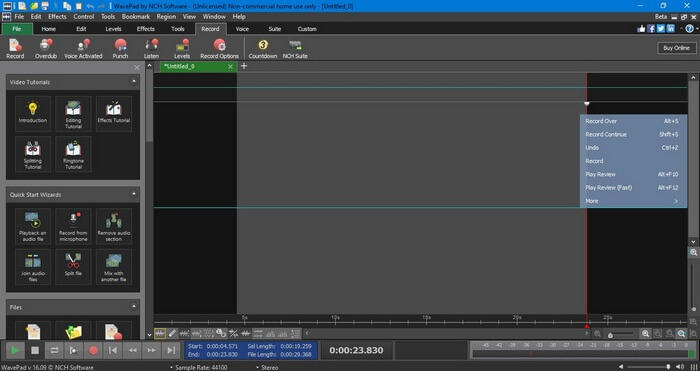Share on Facebook icon
The width and height of the screenshot is (700, 371).
click(x=651, y=29)
